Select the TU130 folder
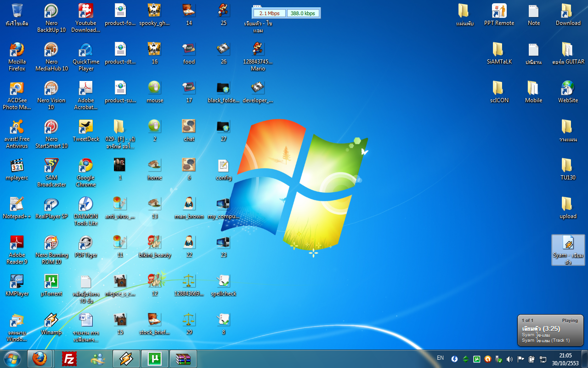Viewport: 588px width, 368px height. (x=568, y=169)
